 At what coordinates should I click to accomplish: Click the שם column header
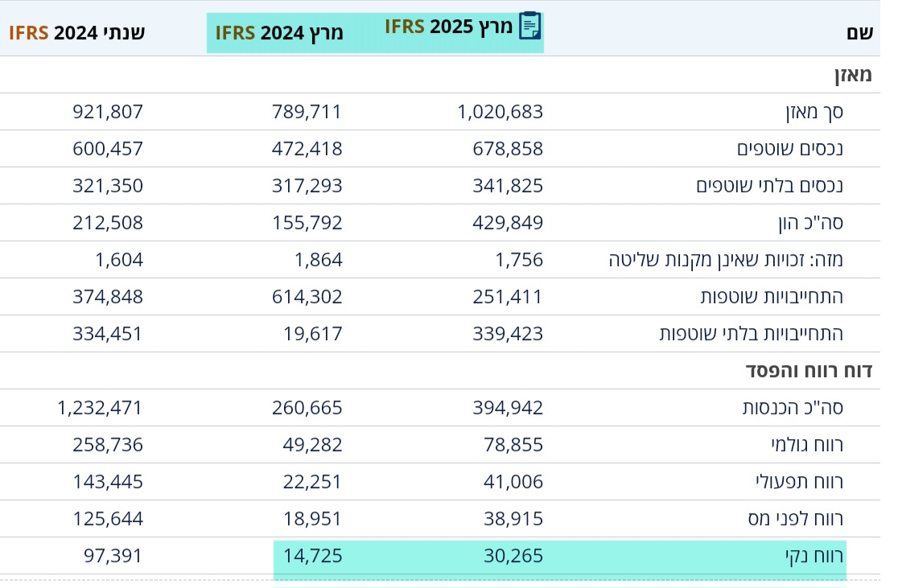859,33
